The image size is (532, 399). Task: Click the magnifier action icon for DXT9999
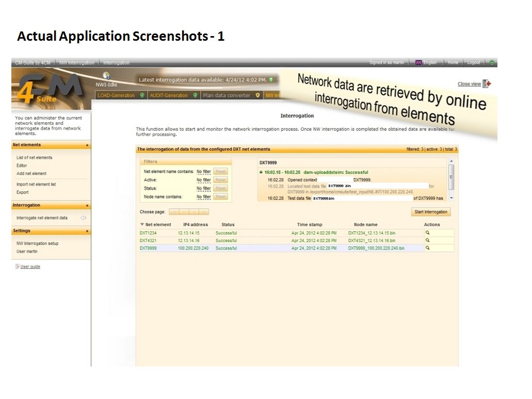pyautogui.click(x=427, y=248)
